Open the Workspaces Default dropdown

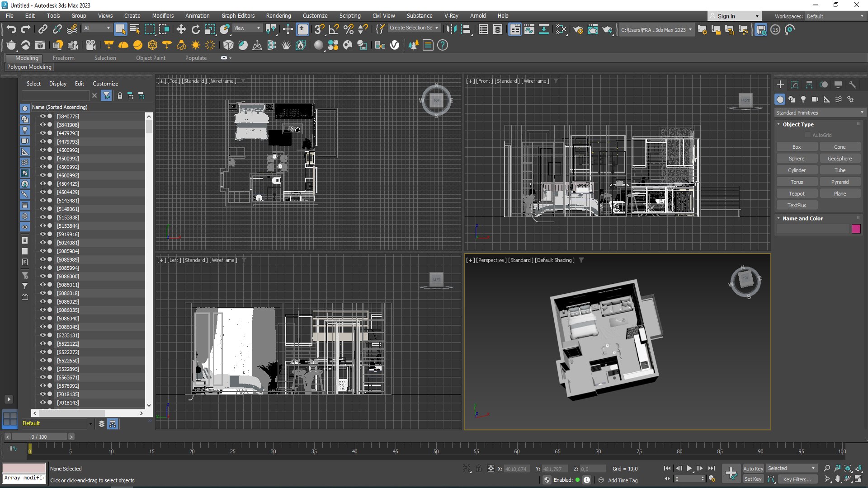coord(835,16)
